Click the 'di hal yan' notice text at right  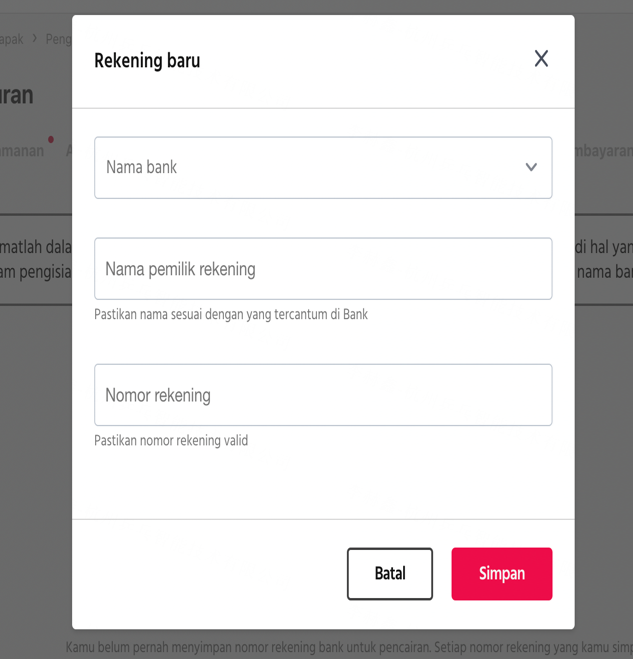603,247
